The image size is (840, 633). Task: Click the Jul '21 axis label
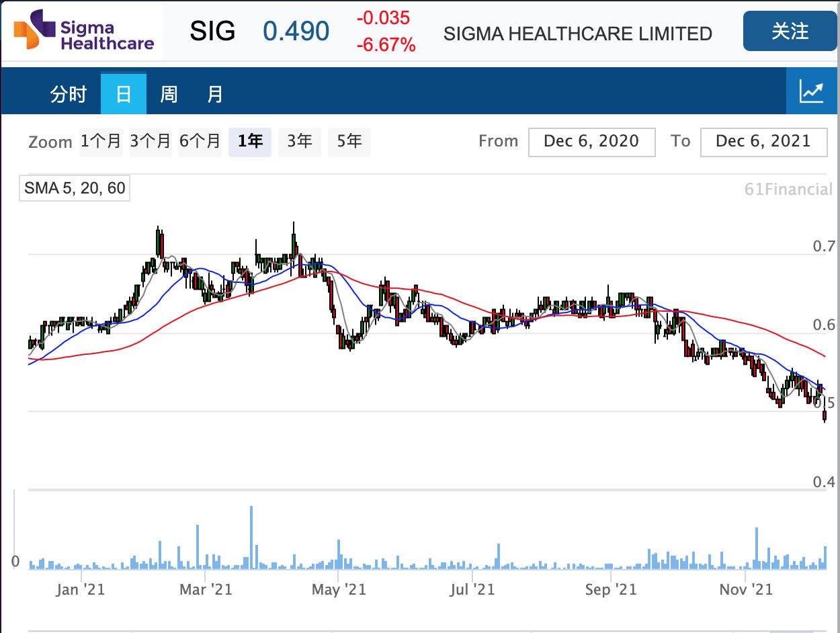(472, 590)
